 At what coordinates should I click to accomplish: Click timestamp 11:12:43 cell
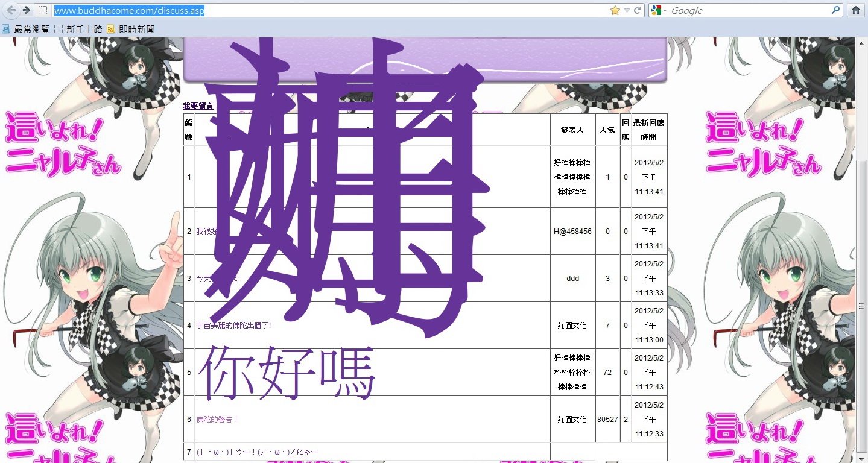click(x=649, y=373)
